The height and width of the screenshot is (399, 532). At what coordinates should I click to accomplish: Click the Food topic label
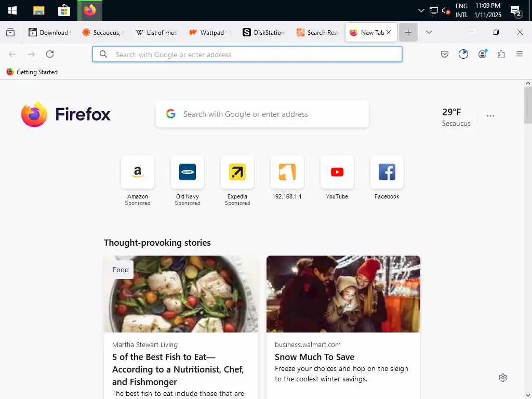(x=121, y=270)
